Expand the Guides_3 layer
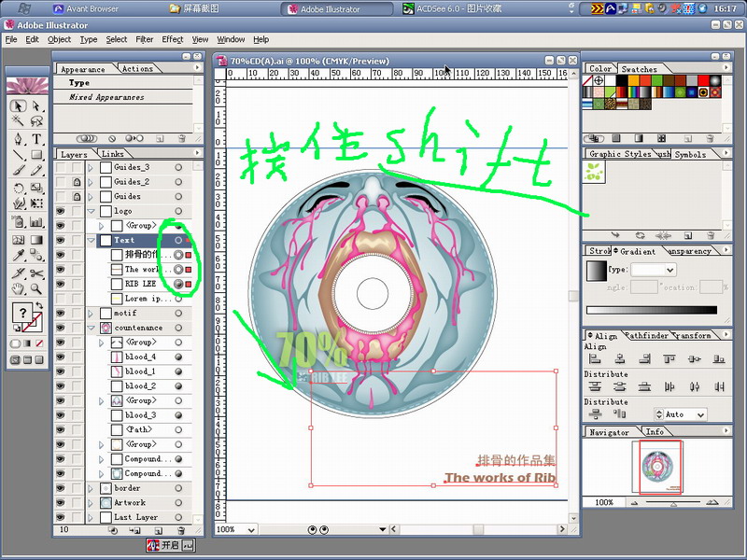The width and height of the screenshot is (747, 560). [91, 168]
